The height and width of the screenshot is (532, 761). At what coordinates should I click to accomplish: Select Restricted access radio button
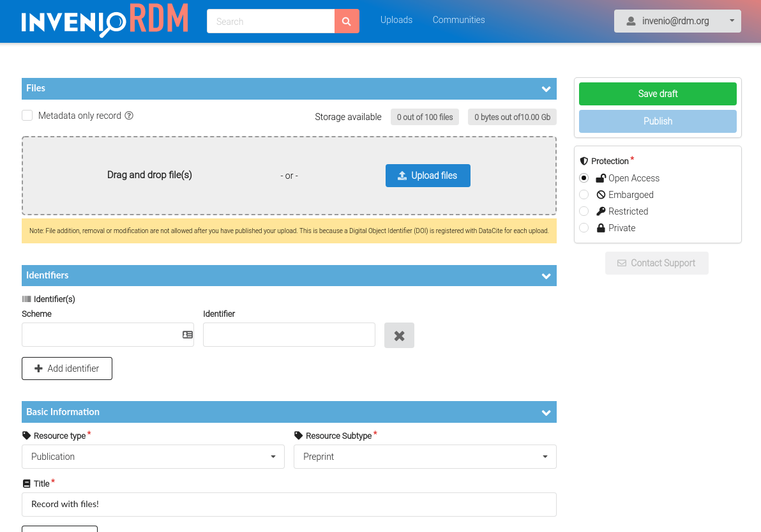584,211
